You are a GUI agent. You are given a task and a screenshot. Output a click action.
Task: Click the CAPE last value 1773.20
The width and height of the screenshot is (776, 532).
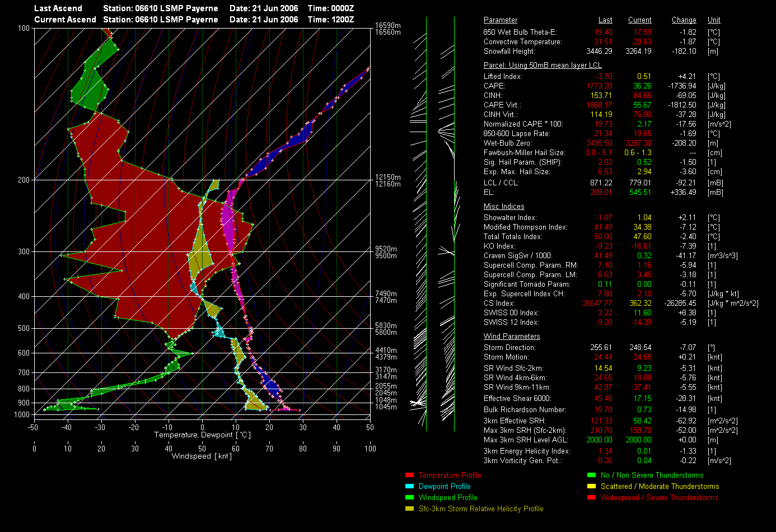click(x=599, y=86)
